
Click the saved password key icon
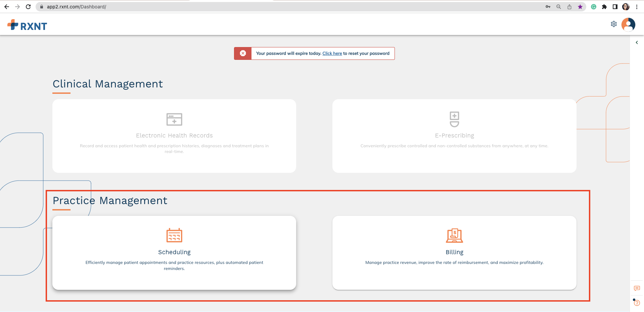pyautogui.click(x=548, y=7)
